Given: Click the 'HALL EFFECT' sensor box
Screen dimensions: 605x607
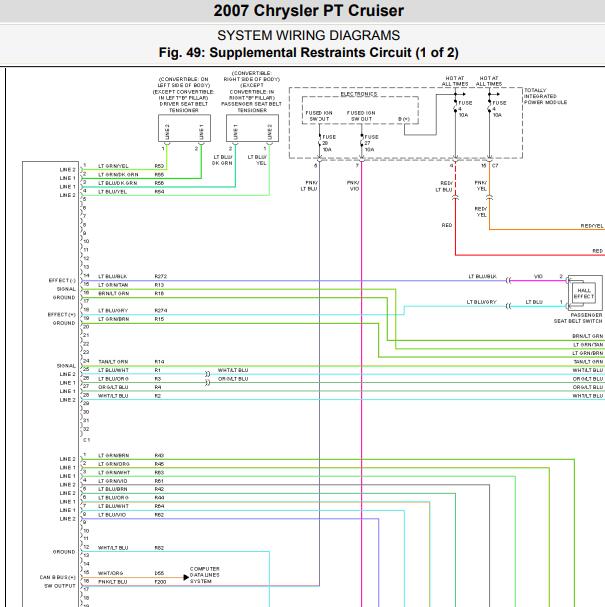Looking at the screenshot, I should 584,293.
